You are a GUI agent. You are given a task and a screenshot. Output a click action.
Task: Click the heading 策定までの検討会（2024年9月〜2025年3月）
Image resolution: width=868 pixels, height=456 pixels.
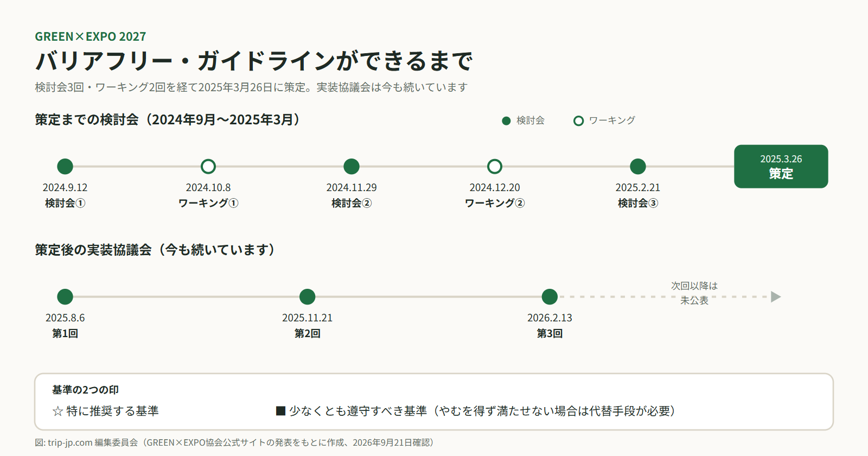168,120
